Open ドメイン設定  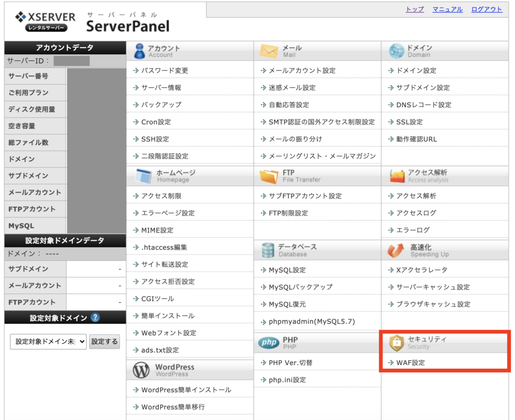pyautogui.click(x=416, y=70)
